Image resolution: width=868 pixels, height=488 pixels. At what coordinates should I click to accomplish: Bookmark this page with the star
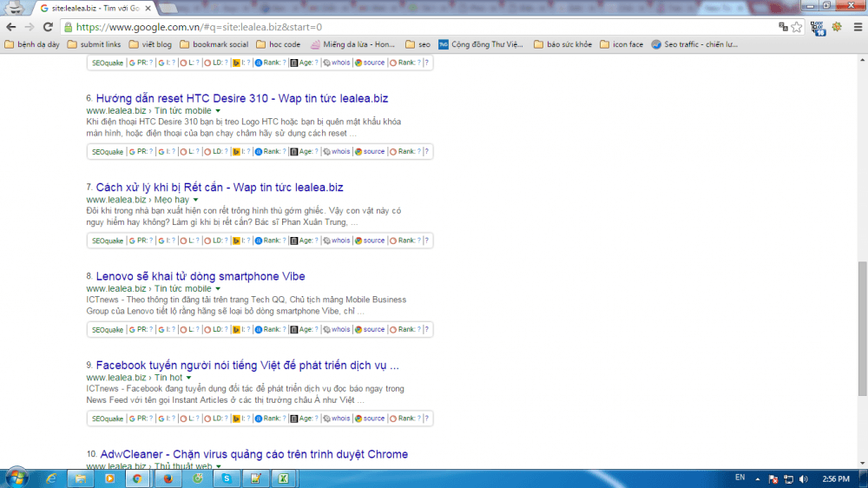[797, 27]
